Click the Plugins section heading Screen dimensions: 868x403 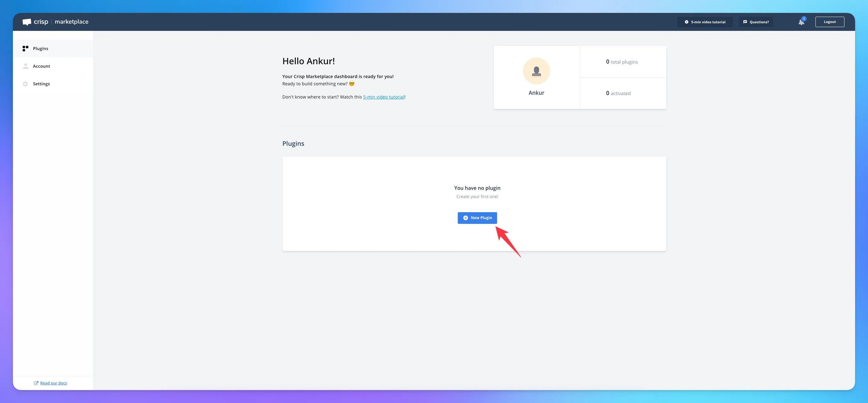tap(293, 144)
